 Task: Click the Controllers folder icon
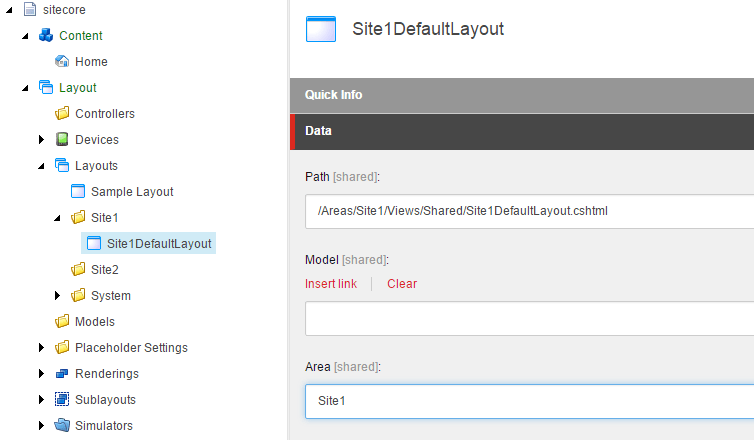pyautogui.click(x=62, y=114)
